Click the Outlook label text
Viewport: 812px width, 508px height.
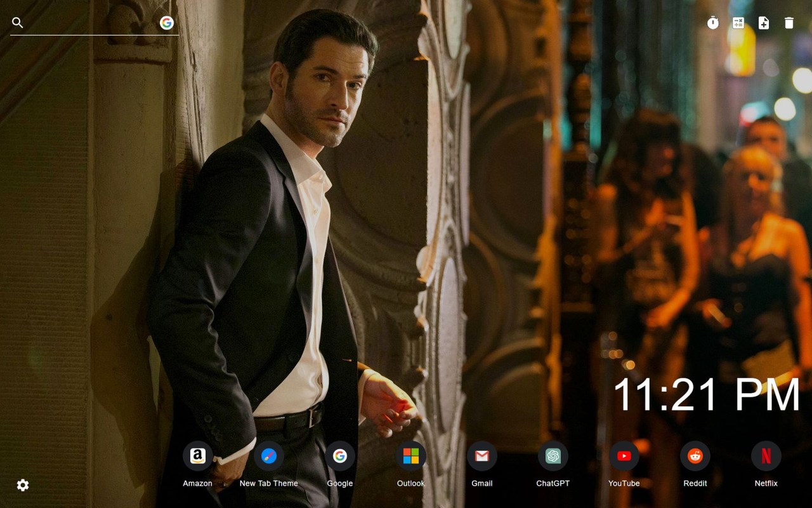pos(411,483)
